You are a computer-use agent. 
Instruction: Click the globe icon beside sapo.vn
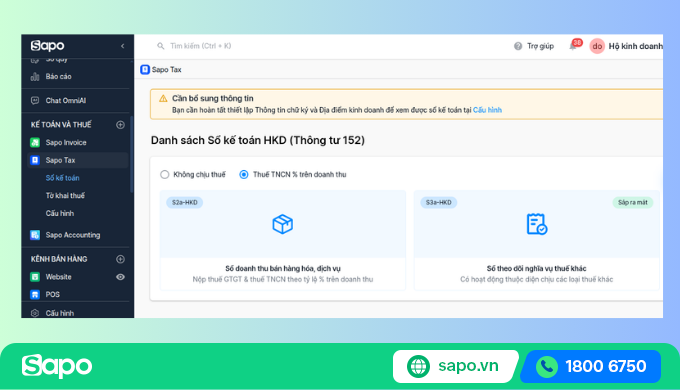point(418,366)
